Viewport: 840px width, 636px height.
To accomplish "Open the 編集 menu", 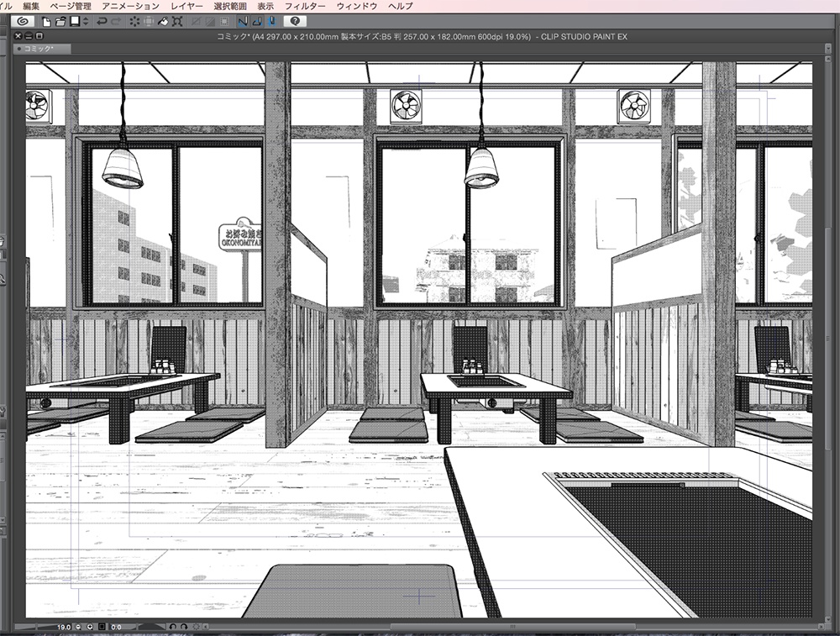I will (31, 6).
